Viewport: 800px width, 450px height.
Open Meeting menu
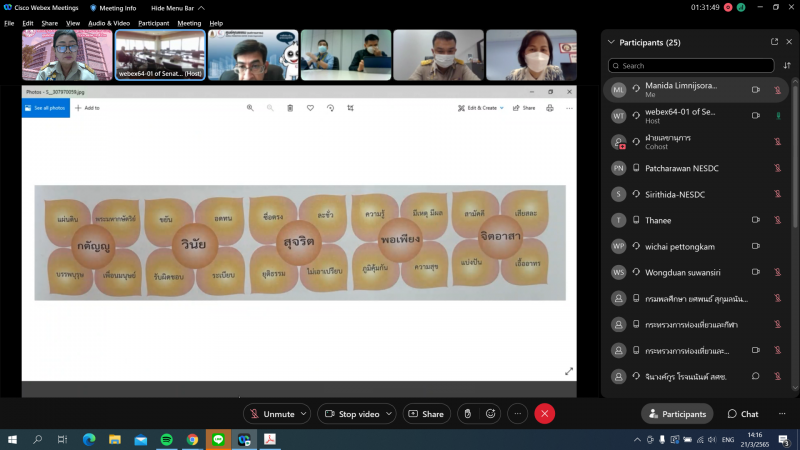(189, 23)
